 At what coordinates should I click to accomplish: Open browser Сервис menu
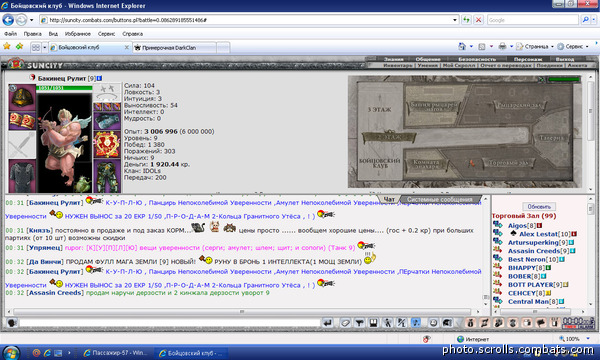(x=106, y=34)
